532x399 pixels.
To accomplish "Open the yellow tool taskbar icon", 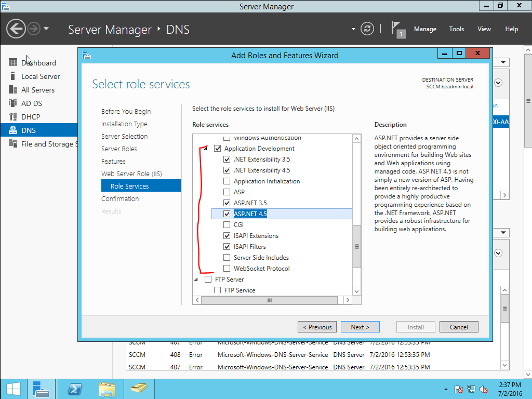I will point(139,389).
